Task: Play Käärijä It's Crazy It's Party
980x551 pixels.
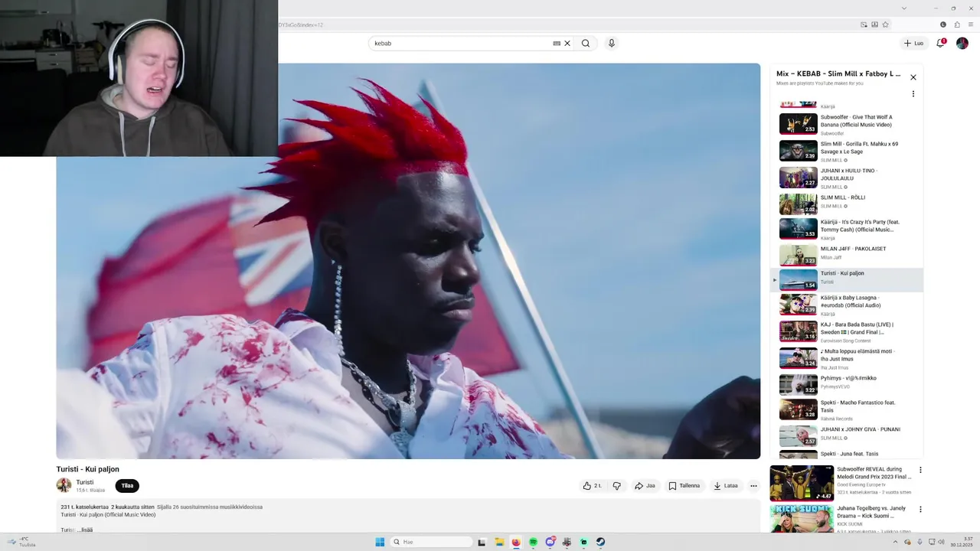Action: (x=847, y=229)
